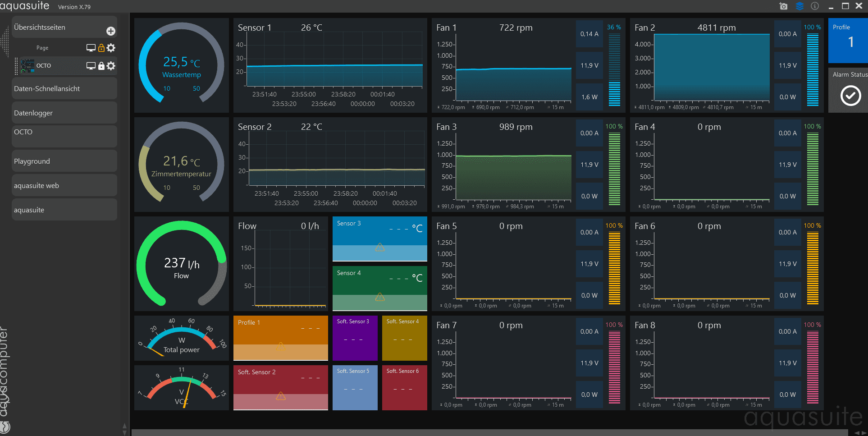Screen dimensions: 868x436
Task: Open the gear settings in the Page header row
Action: [x=111, y=48]
